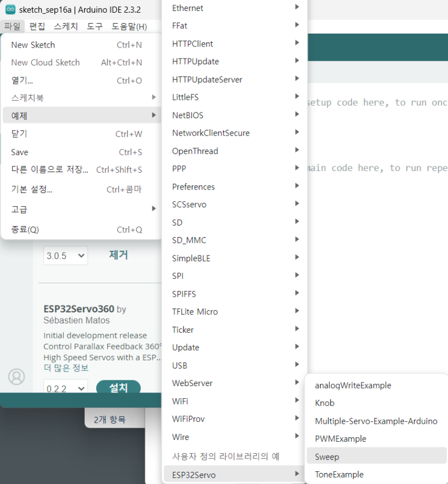Open the user profile account icon

pyautogui.click(x=16, y=377)
